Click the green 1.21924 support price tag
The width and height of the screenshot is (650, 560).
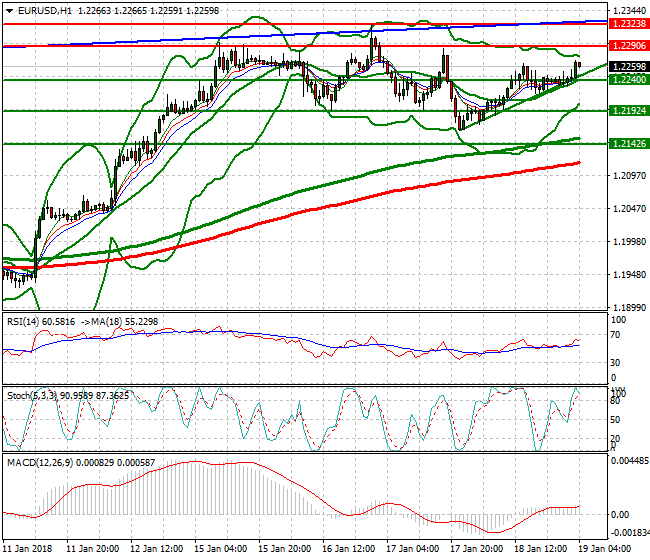628,111
